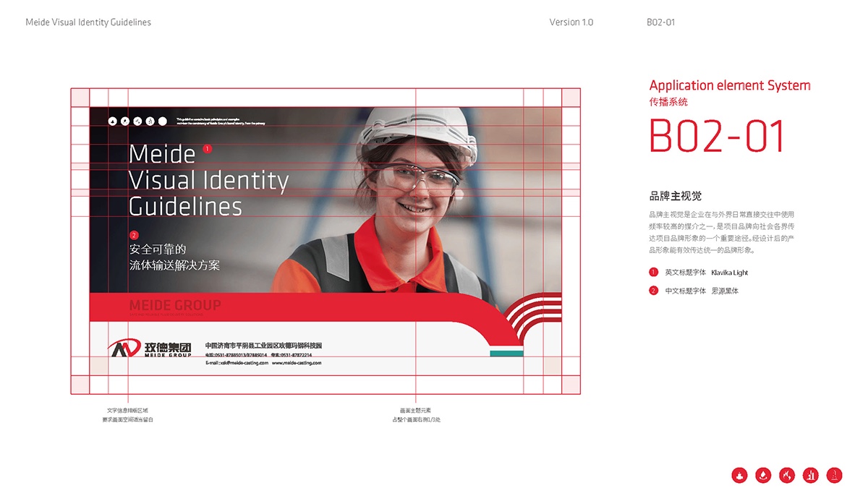Viewport: 868px width, 496px height.
Task: Click the Application element System heading
Action: [x=730, y=85]
